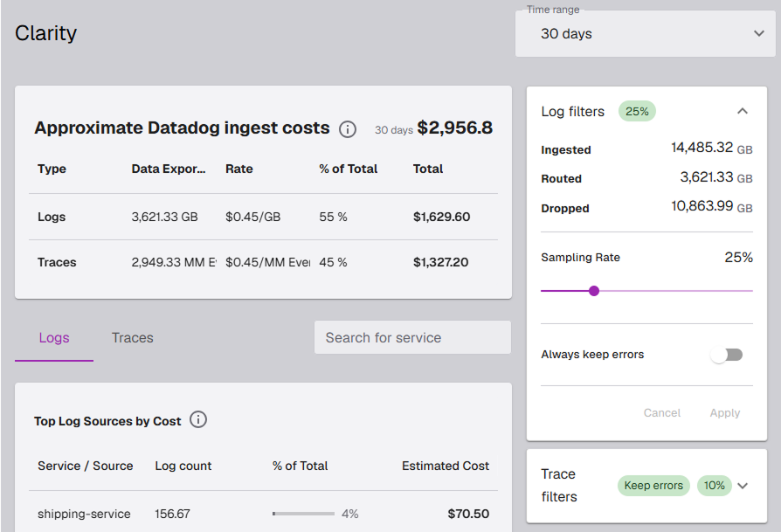The height and width of the screenshot is (532, 781).
Task: Toggle the Always keep errors switch
Action: (x=727, y=355)
